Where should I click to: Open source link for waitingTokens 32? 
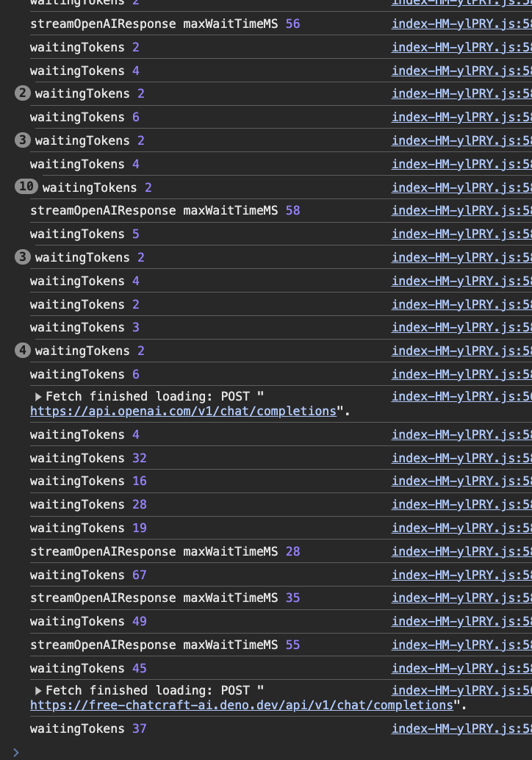click(x=461, y=458)
